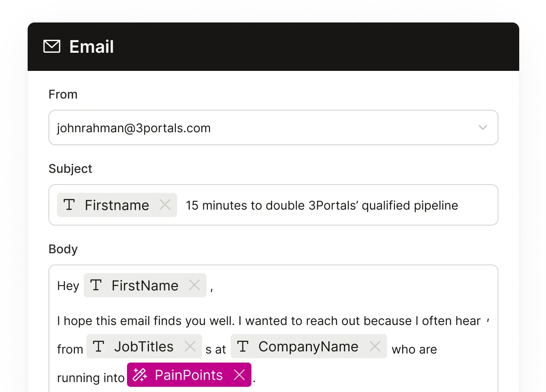Select the Firstname token in the subject line
Viewport: 546px width, 392px height.
point(117,205)
